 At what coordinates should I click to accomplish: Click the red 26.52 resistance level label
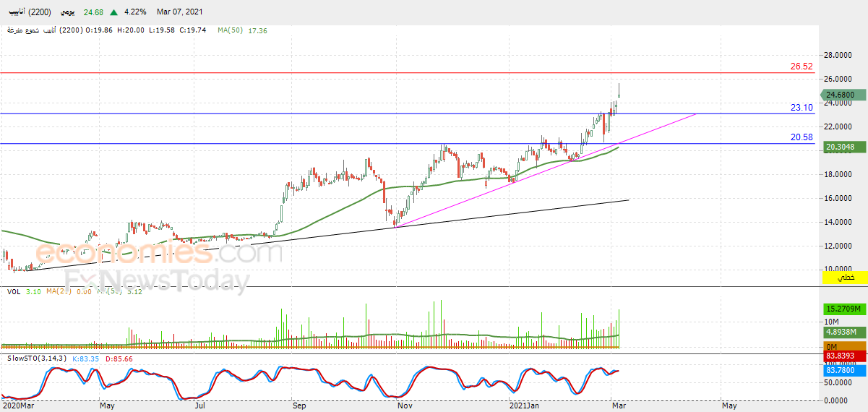pos(801,66)
